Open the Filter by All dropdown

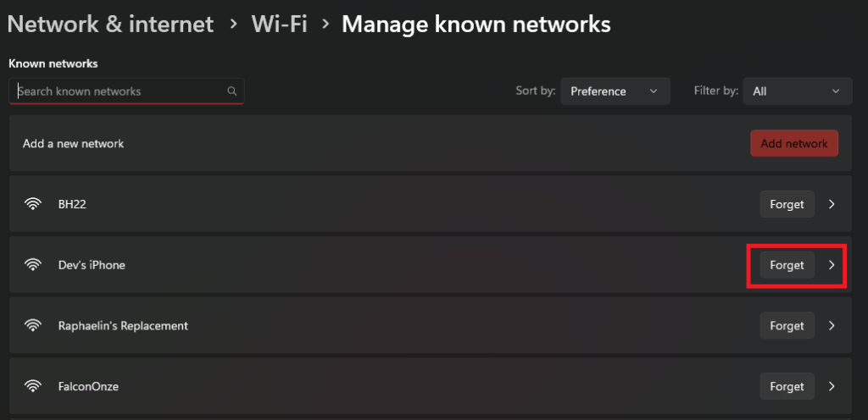pyautogui.click(x=797, y=91)
